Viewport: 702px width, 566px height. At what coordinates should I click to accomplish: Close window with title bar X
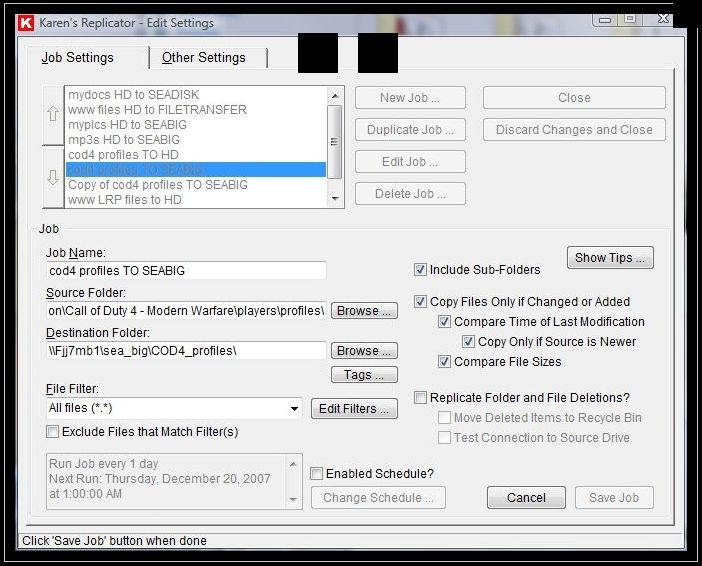tap(663, 19)
